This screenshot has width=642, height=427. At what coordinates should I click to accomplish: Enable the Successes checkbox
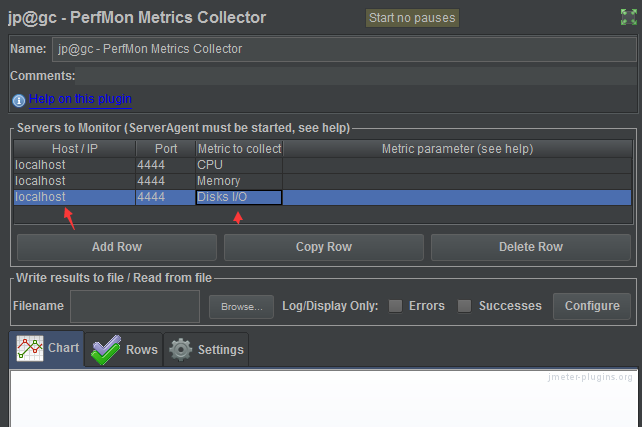point(464,306)
